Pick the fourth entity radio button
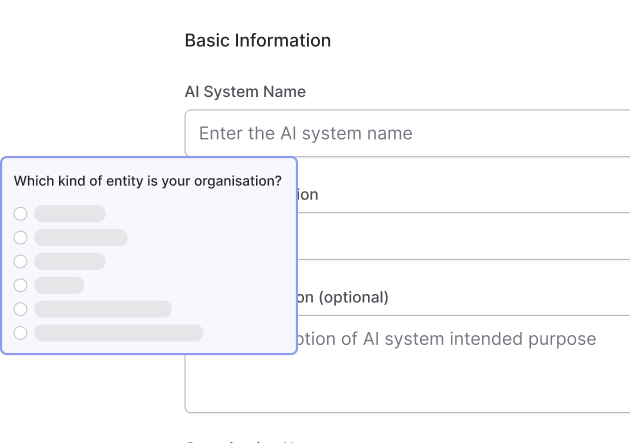Image resolution: width=630 pixels, height=443 pixels. [x=20, y=285]
